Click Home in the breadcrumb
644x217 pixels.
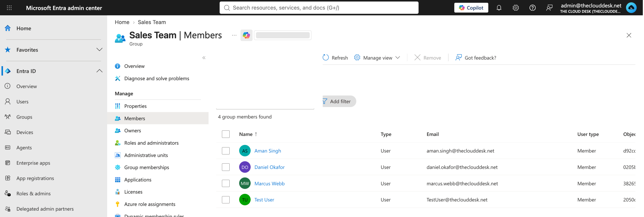coord(122,22)
